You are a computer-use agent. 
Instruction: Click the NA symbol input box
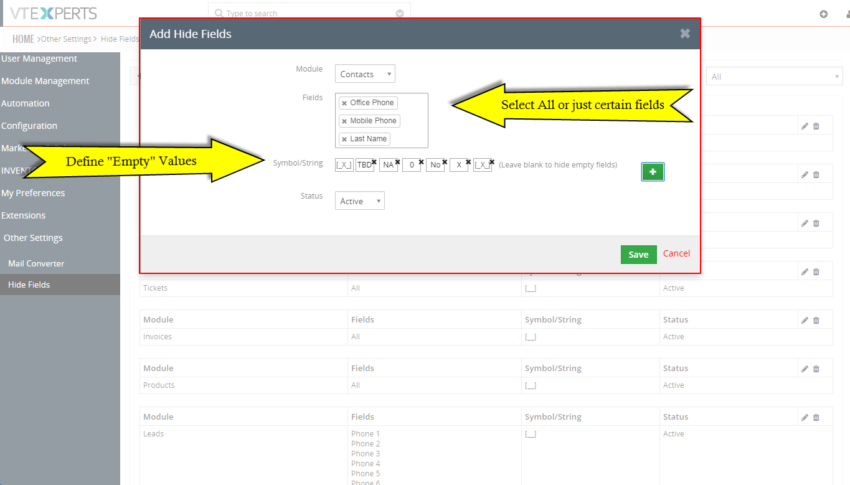point(388,165)
